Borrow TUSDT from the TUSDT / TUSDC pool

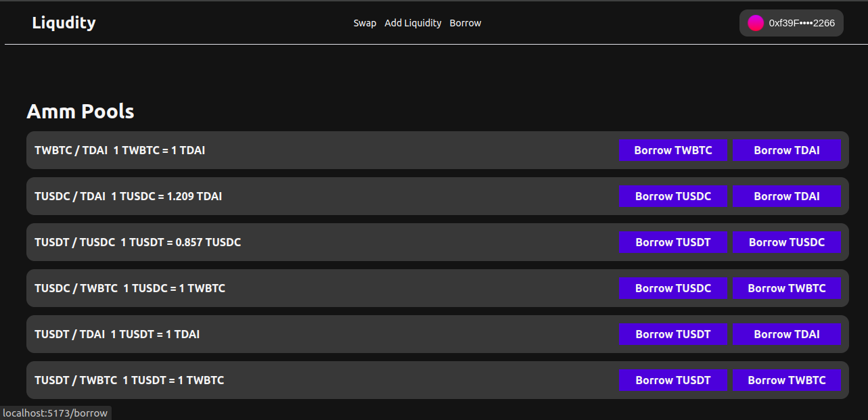[673, 242]
